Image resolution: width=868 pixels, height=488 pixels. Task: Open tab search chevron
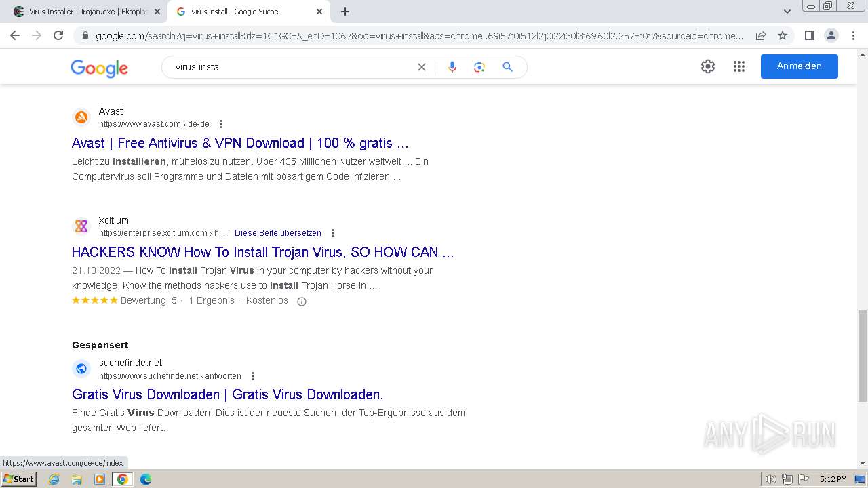click(787, 12)
